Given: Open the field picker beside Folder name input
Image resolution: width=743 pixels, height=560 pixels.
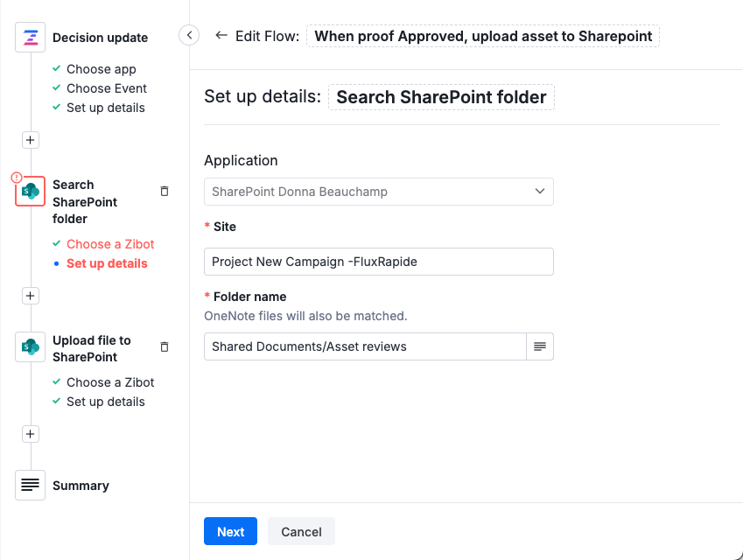Looking at the screenshot, I should click(541, 346).
